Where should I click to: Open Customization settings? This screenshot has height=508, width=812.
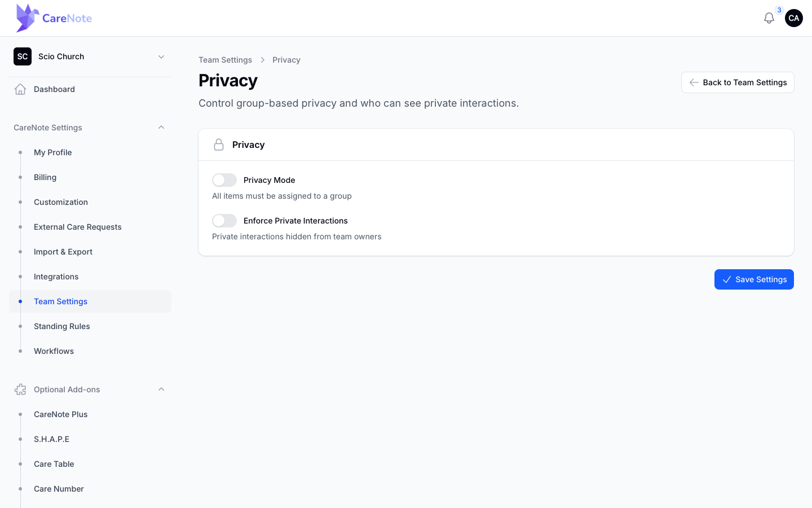point(90,202)
